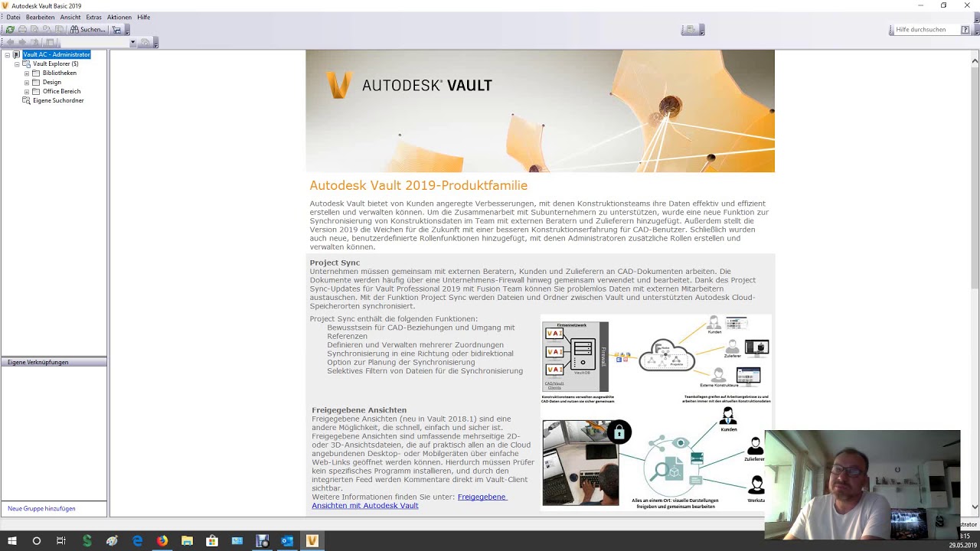
Task: Click the green S app taskbar icon
Action: [x=87, y=541]
